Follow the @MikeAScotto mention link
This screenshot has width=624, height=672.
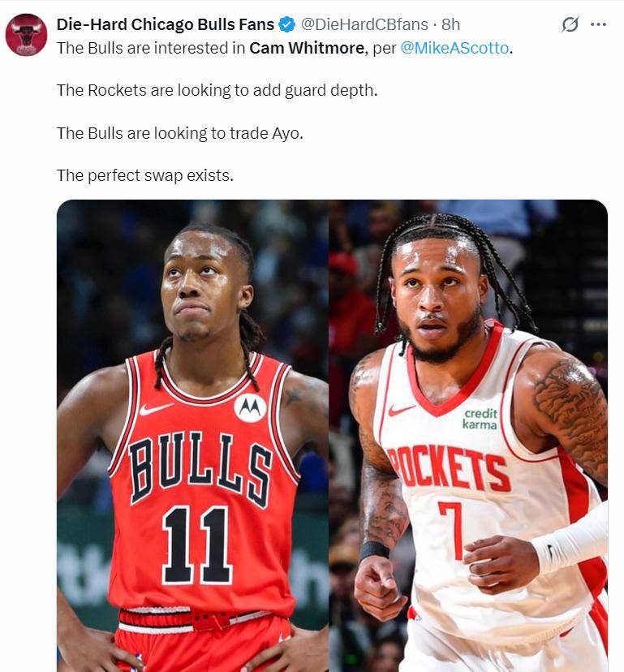[x=454, y=48]
